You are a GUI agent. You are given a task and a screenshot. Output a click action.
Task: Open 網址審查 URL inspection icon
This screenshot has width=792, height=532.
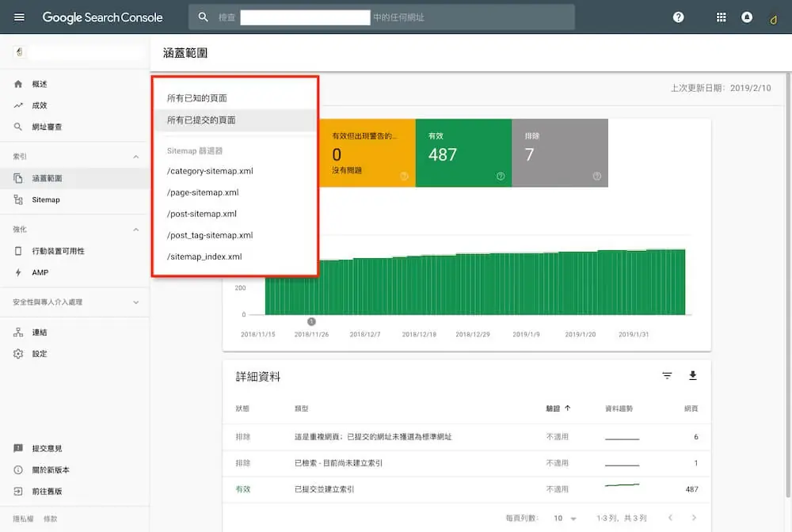click(x=18, y=127)
